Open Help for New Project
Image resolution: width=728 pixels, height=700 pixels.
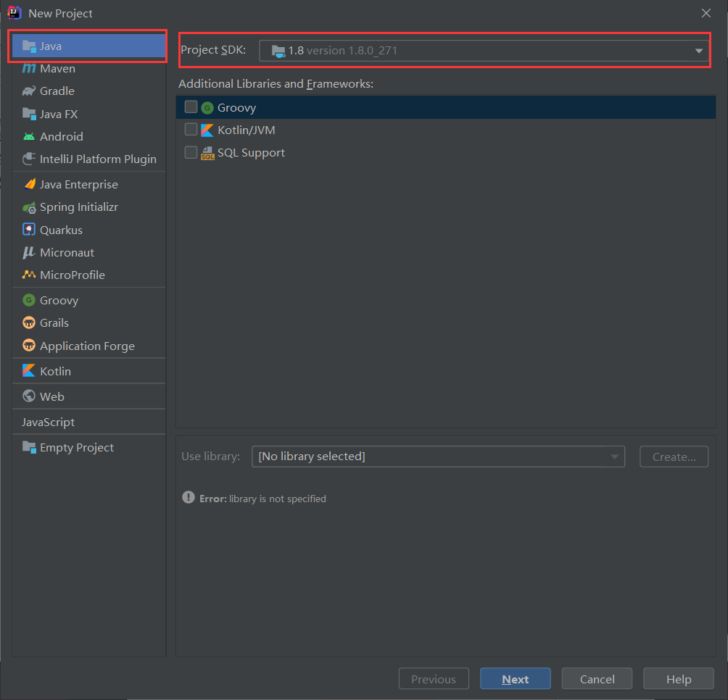click(x=679, y=679)
